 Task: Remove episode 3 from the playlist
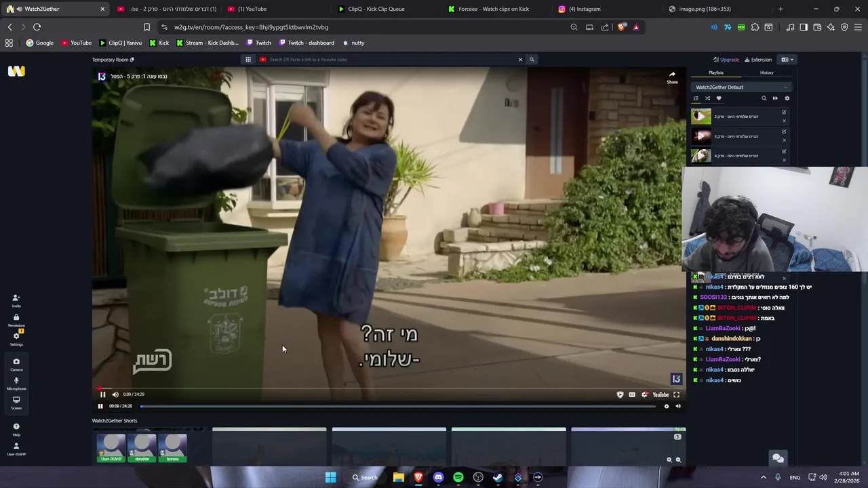(x=784, y=140)
